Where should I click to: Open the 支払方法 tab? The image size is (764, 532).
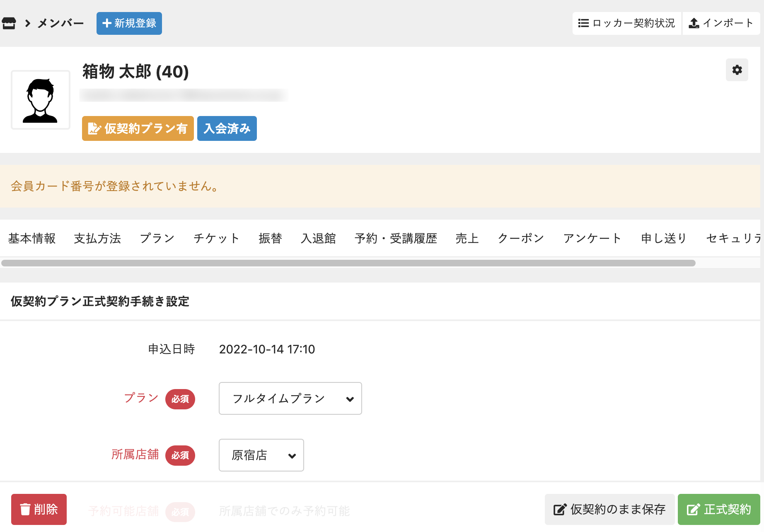pos(97,238)
